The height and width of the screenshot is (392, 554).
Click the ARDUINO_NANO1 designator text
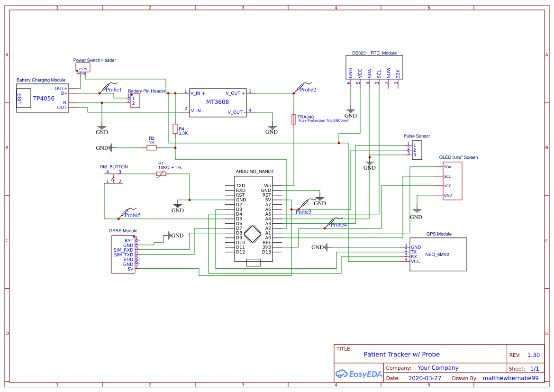click(x=255, y=172)
